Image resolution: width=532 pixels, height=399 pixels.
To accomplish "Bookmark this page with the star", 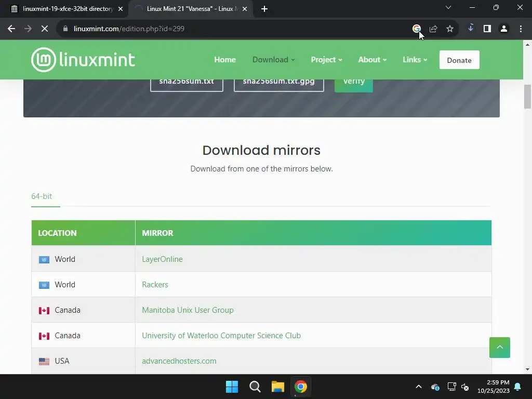I will click(450, 29).
